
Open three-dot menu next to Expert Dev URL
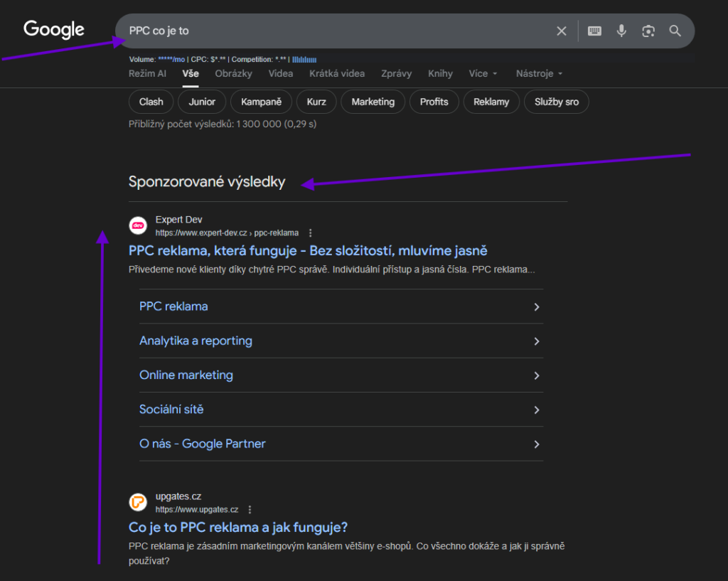(310, 233)
